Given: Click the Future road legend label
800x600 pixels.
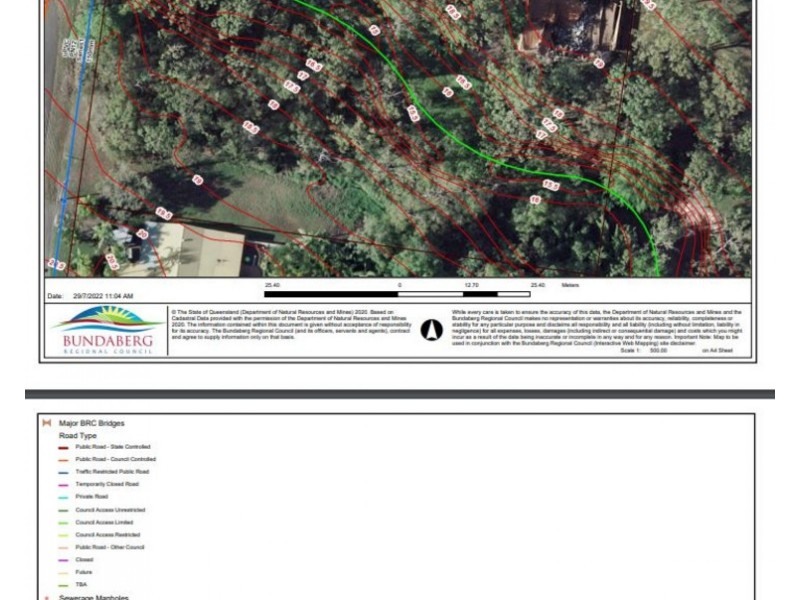Looking at the screenshot, I should pyautogui.click(x=83, y=572).
